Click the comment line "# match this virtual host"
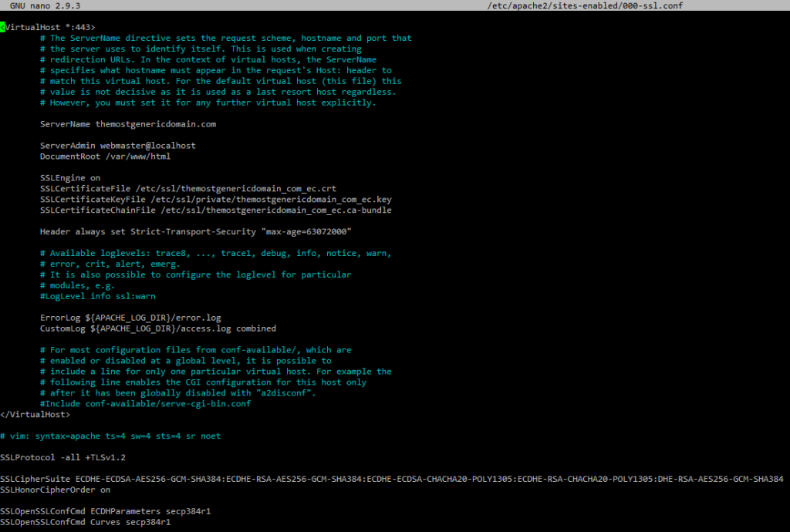The height and width of the screenshot is (532, 790). (x=221, y=81)
